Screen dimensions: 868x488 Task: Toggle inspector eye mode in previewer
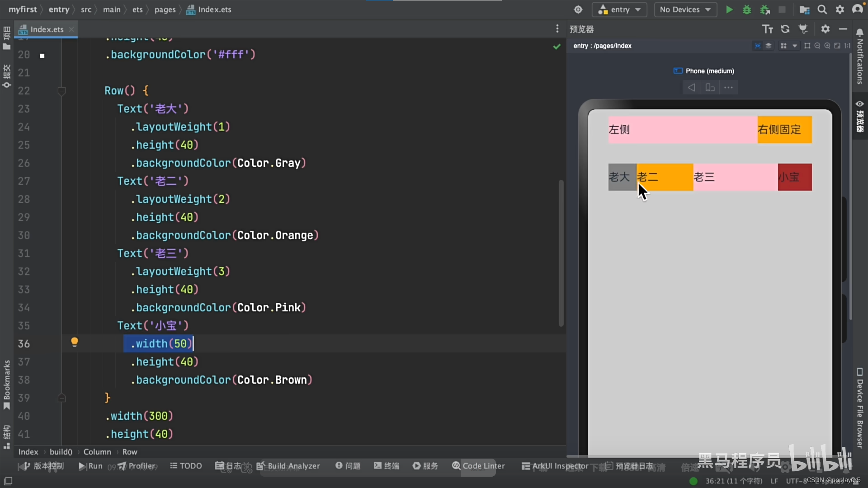pos(758,46)
